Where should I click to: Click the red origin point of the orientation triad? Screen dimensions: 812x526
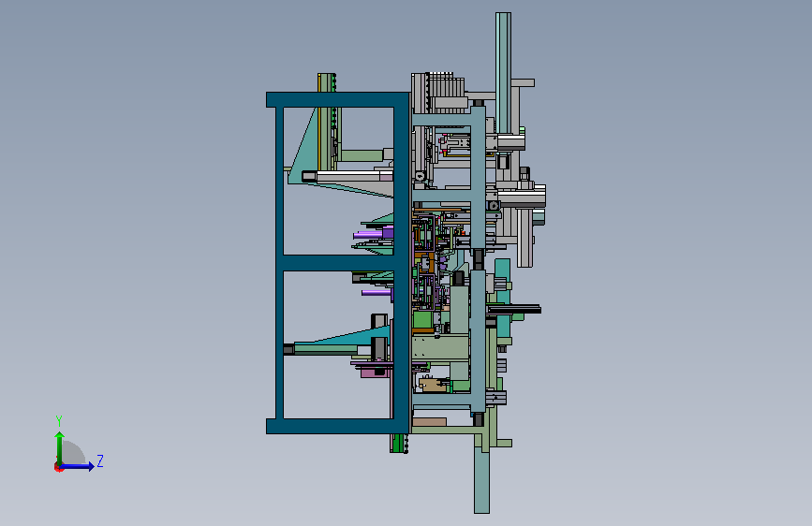pos(58,467)
